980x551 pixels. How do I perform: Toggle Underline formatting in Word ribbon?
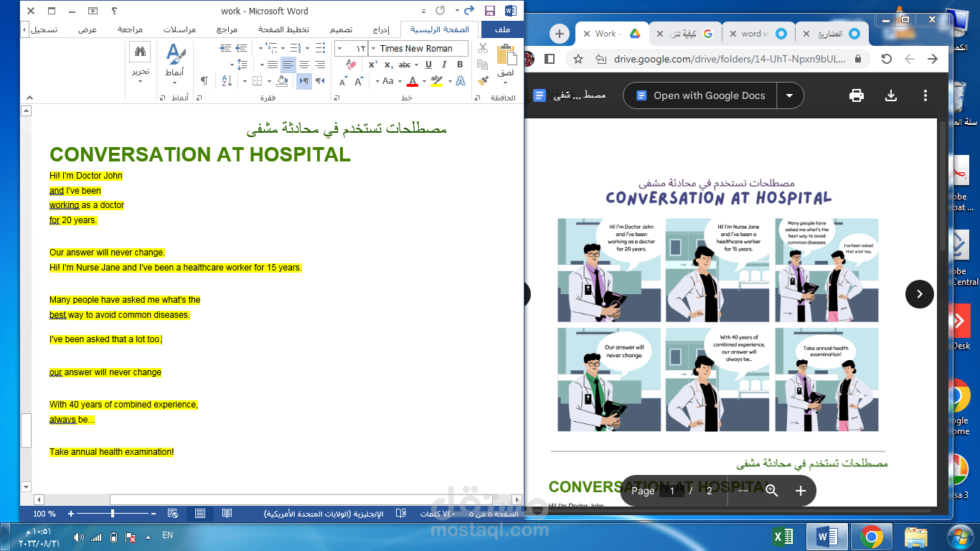tap(428, 65)
